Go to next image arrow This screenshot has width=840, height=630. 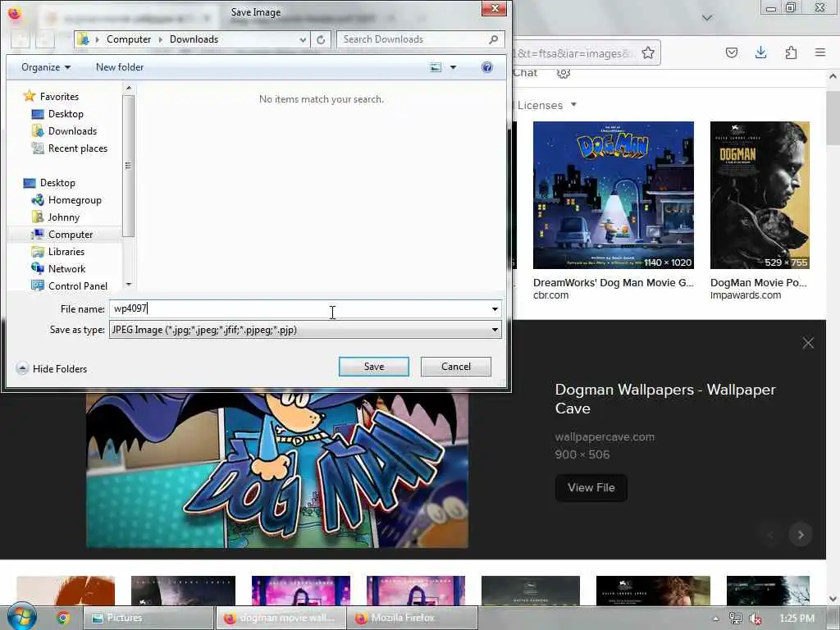point(801,535)
